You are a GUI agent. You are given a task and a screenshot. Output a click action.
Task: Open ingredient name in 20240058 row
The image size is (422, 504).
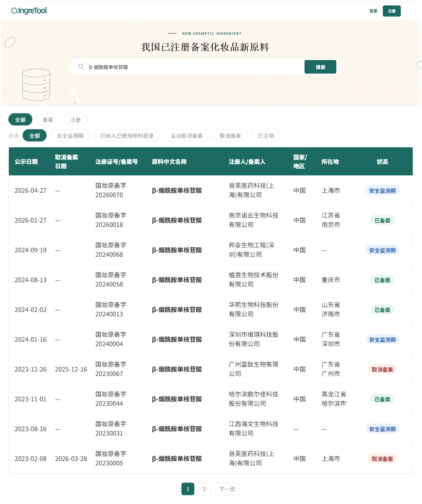177,280
